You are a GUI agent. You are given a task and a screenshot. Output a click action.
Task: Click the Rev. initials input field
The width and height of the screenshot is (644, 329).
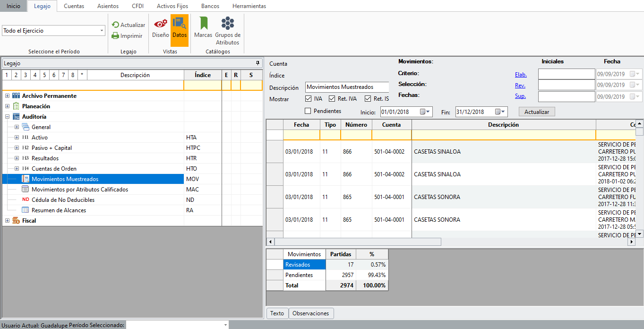pyautogui.click(x=566, y=85)
